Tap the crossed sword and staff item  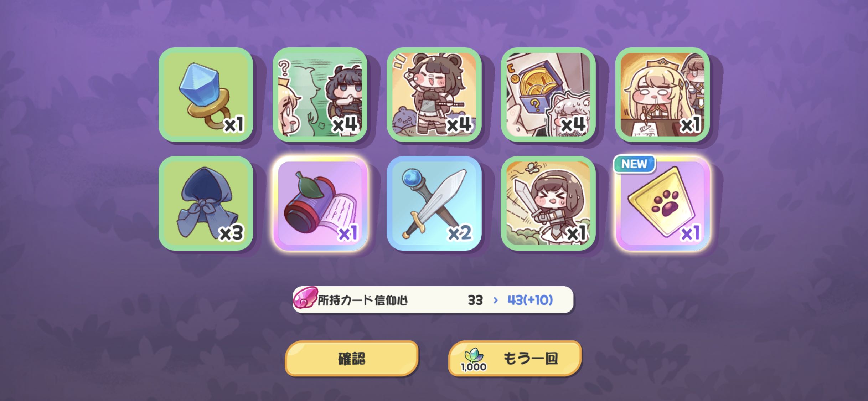tap(434, 203)
